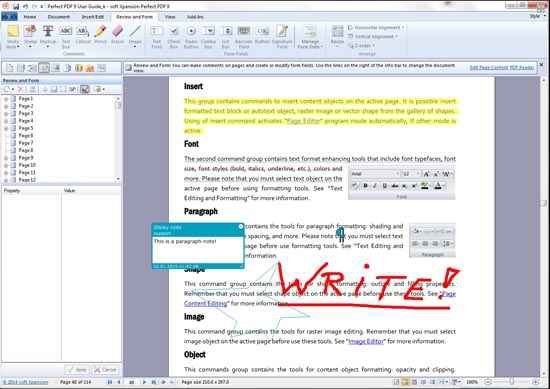Go to the next page
This screenshot has width=550, height=389.
click(x=144, y=382)
